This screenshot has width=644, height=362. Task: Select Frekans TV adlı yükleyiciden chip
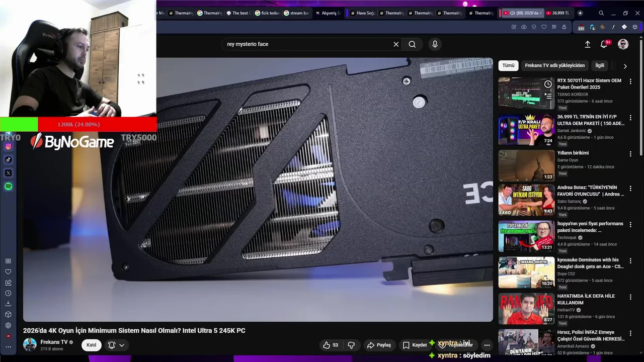(554, 65)
